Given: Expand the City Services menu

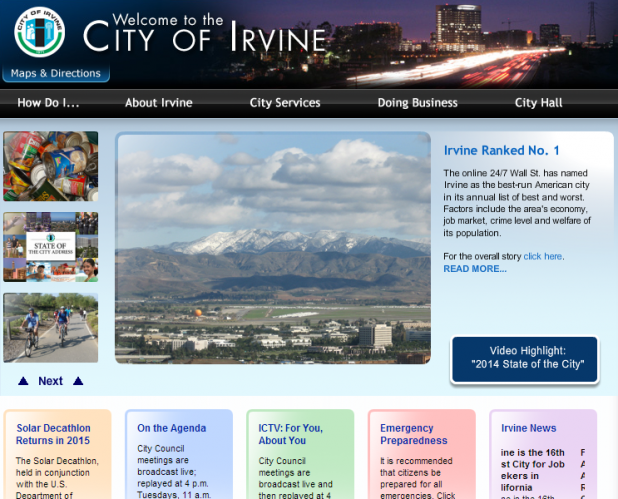Looking at the screenshot, I should [x=285, y=103].
